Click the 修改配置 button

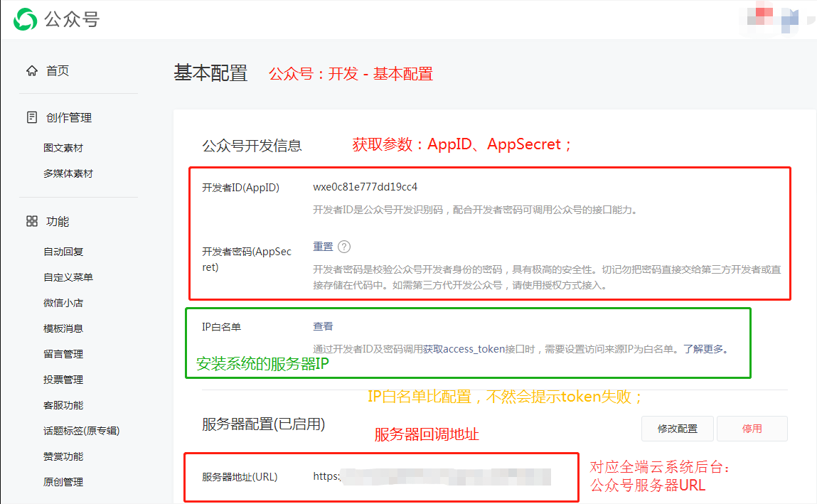678,429
